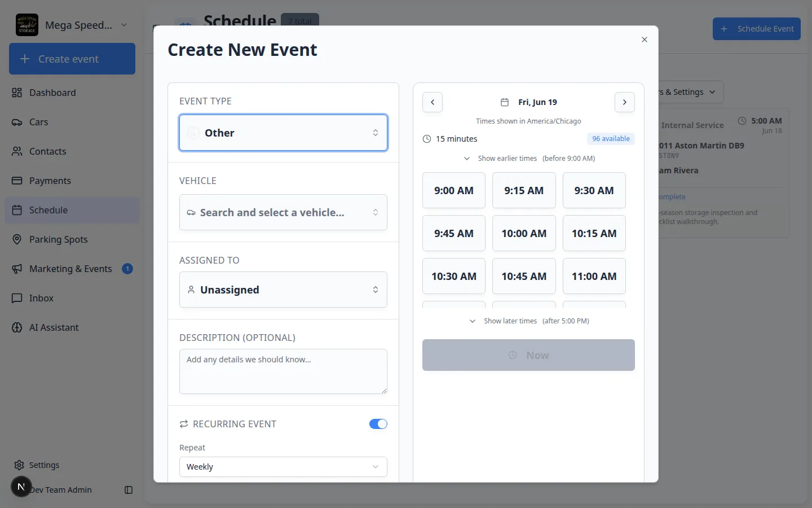Open the Settings dropdown behind the dialog

[x=690, y=92]
